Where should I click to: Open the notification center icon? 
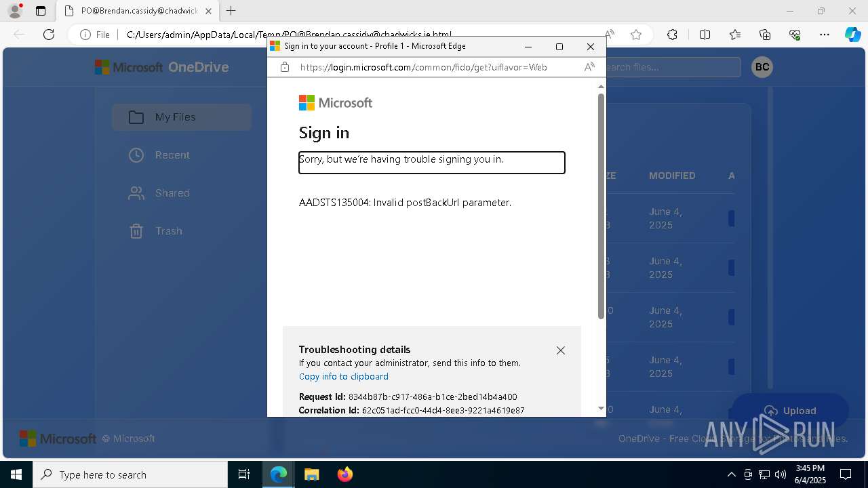[x=846, y=474]
